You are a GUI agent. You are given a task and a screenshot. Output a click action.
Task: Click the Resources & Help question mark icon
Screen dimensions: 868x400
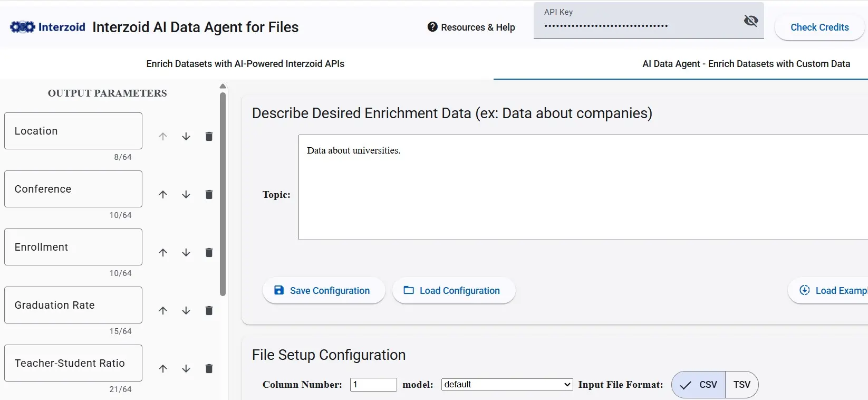tap(432, 27)
